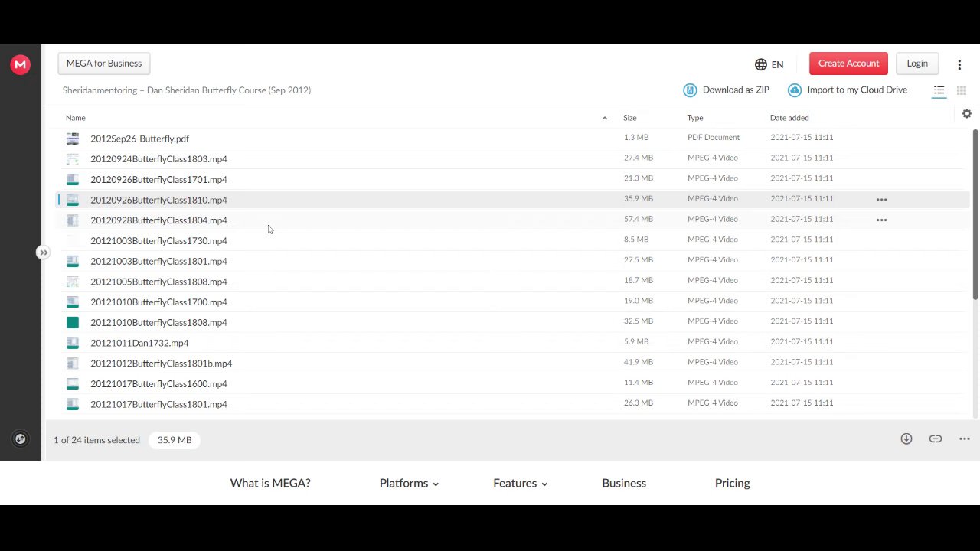Click thumbnail icon of 20121011Dan1732.mp4
This screenshot has height=551, width=980.
pos(73,343)
